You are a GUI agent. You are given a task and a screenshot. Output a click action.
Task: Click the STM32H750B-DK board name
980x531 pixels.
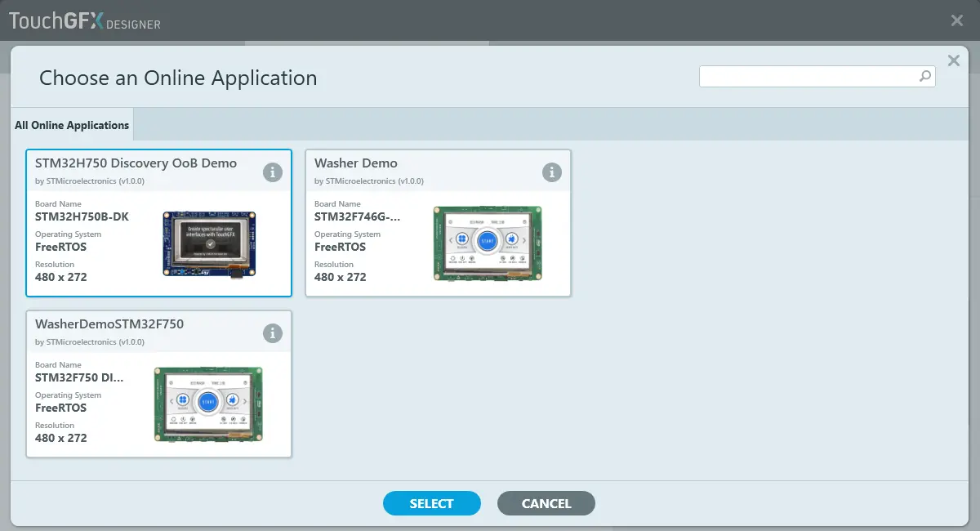82,217
